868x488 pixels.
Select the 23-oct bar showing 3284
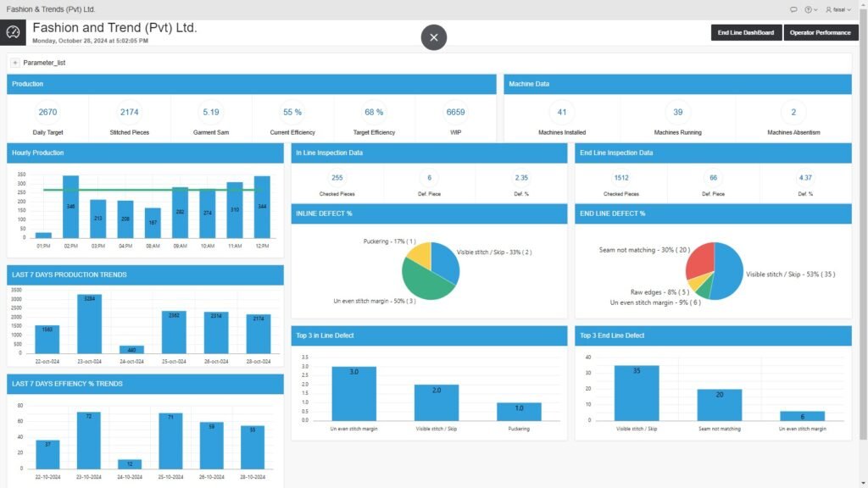pos(89,324)
